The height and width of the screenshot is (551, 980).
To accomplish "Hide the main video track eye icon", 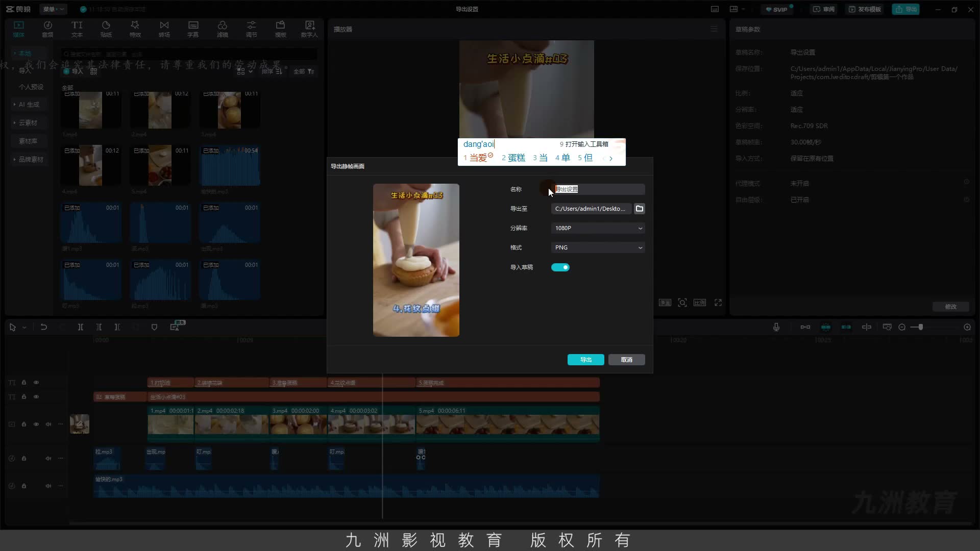I will point(36,424).
